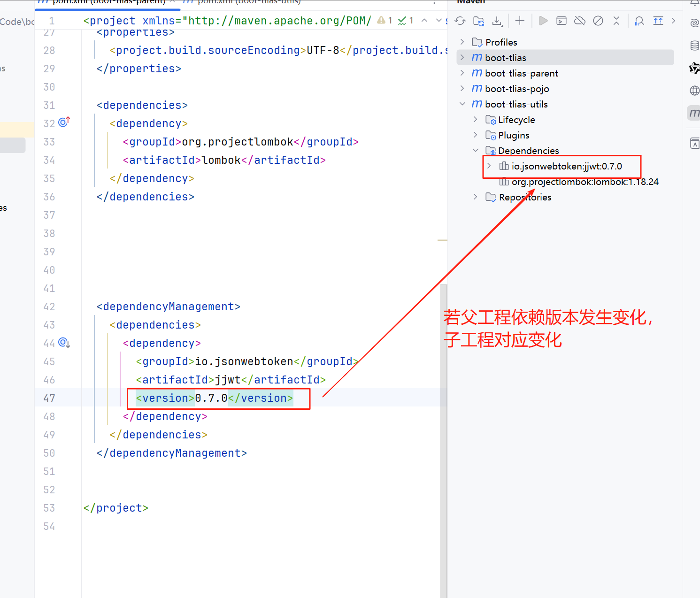
Task: Open execute Maven goal icon
Action: [562, 21]
